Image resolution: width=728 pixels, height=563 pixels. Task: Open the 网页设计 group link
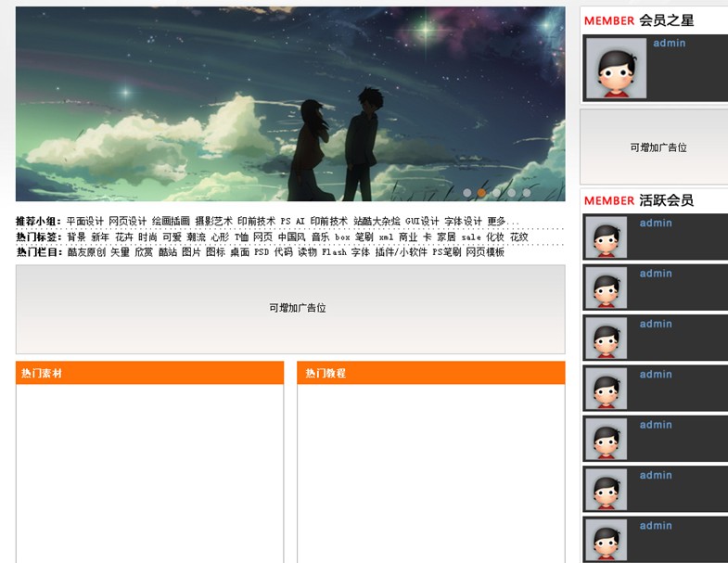(128, 221)
